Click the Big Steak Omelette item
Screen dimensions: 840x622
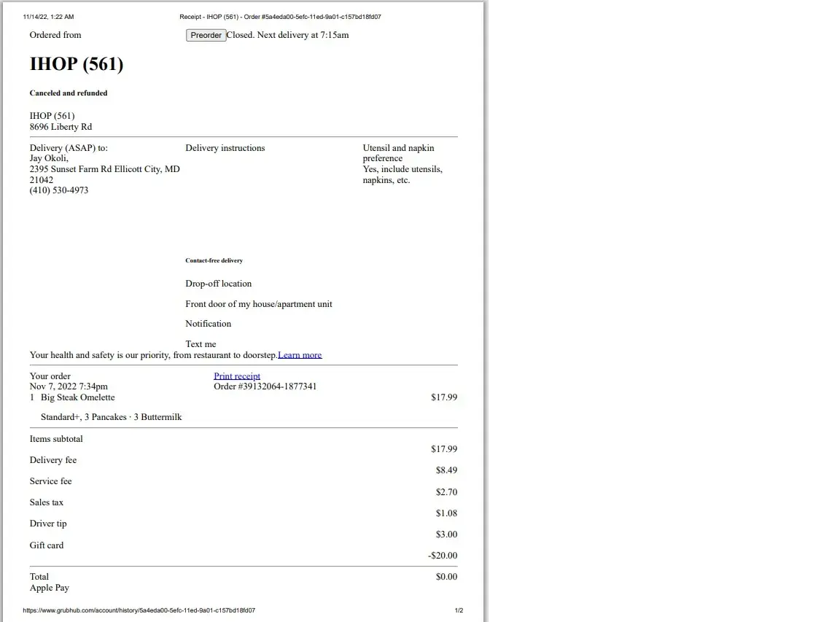click(x=78, y=397)
